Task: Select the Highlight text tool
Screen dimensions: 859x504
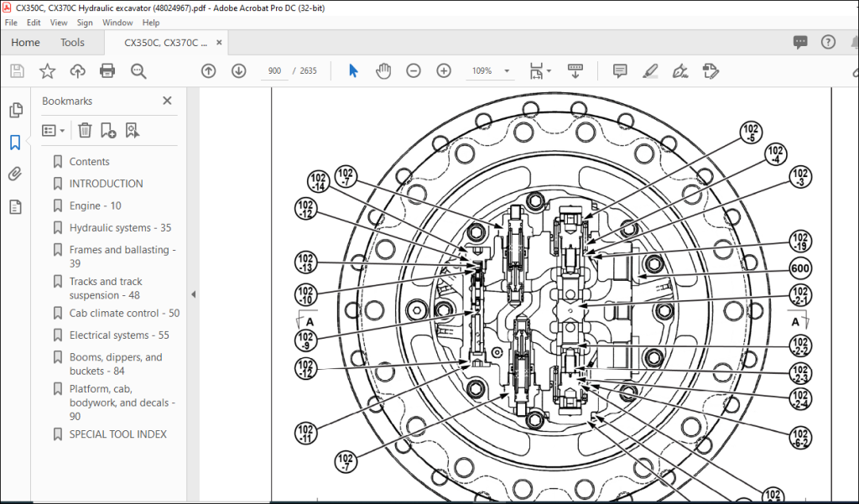Action: (650, 70)
